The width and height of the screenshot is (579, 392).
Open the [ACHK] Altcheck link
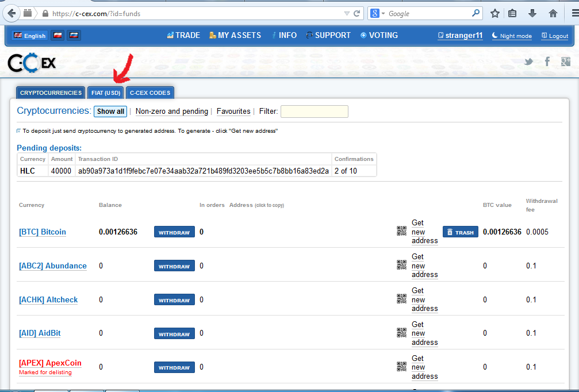click(x=48, y=299)
